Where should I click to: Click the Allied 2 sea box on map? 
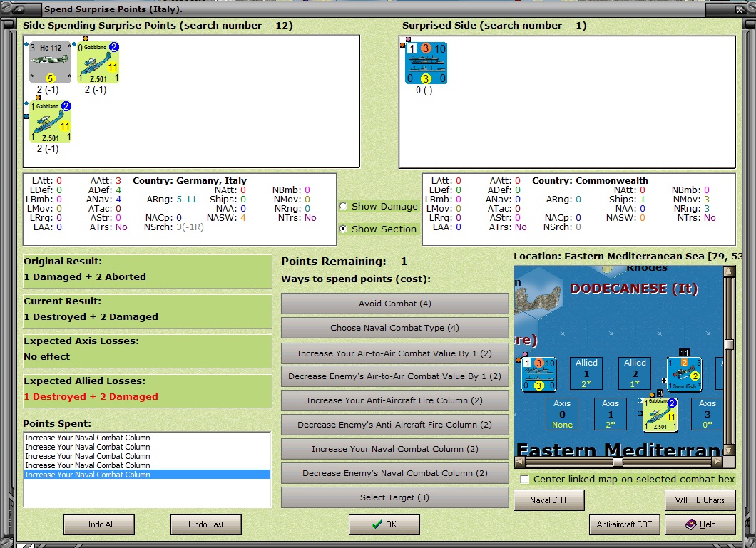(x=635, y=373)
